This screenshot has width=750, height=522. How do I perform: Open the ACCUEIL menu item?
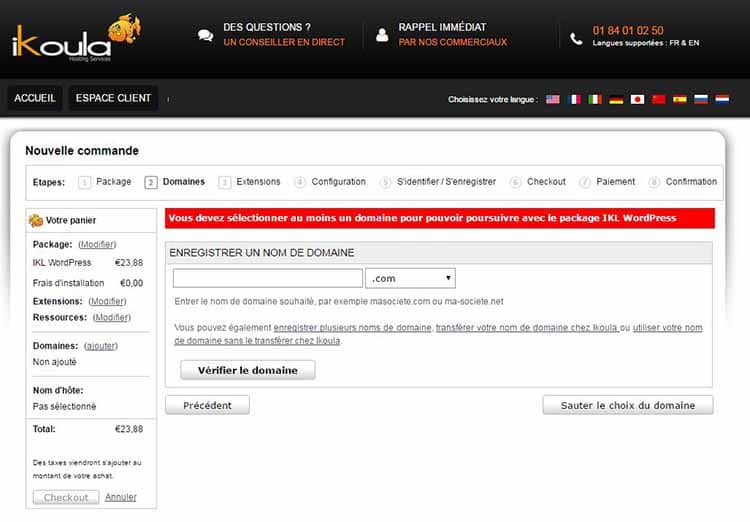coord(35,98)
